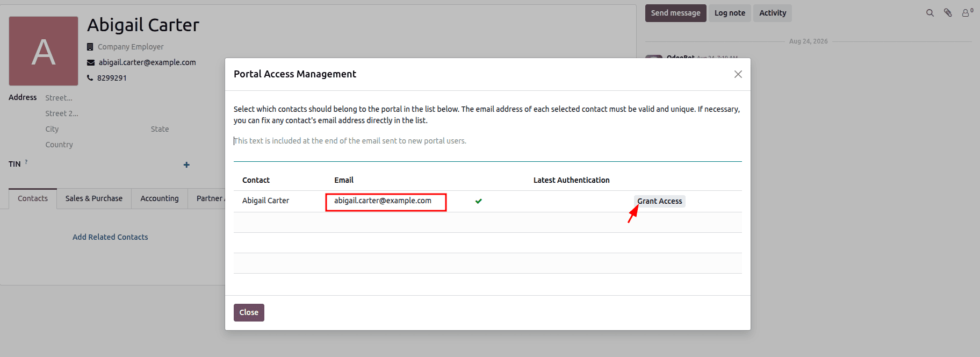The image size is (980, 357).
Task: Click the building icon beside Company Employer
Action: (90, 47)
